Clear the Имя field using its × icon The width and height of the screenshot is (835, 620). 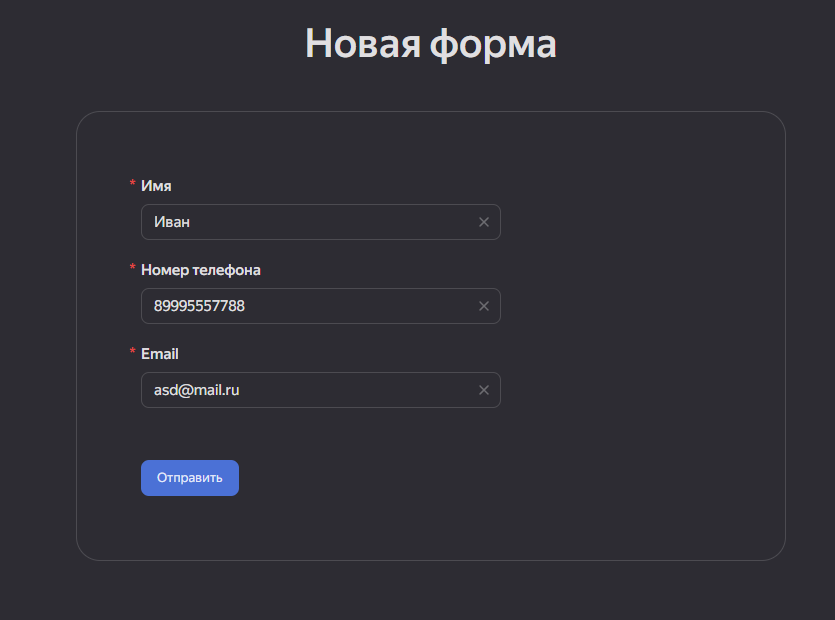click(x=484, y=221)
